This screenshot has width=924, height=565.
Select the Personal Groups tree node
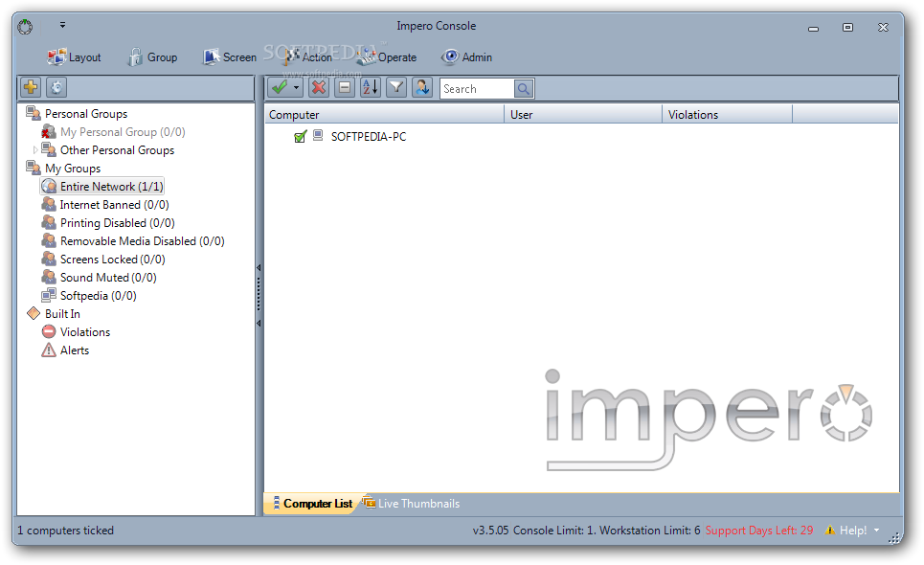tap(86, 114)
